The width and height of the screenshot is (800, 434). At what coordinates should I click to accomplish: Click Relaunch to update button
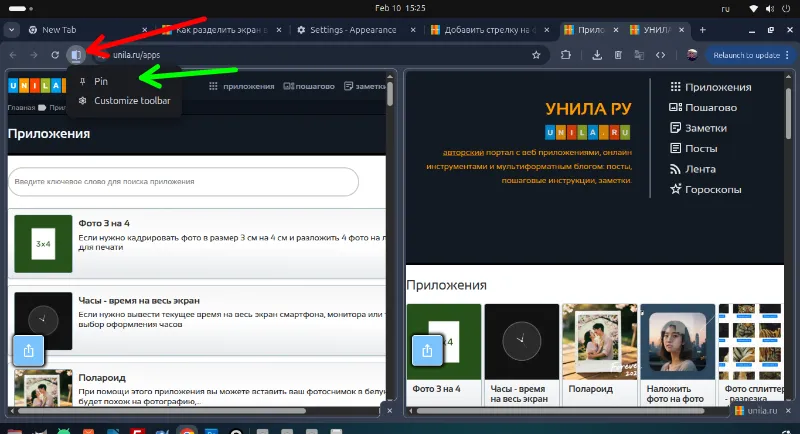749,55
